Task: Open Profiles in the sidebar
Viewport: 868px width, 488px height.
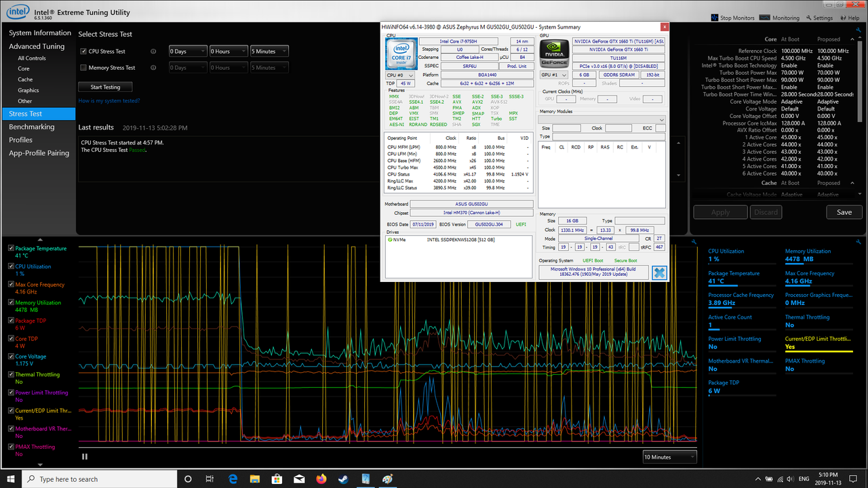Action: [x=21, y=140]
